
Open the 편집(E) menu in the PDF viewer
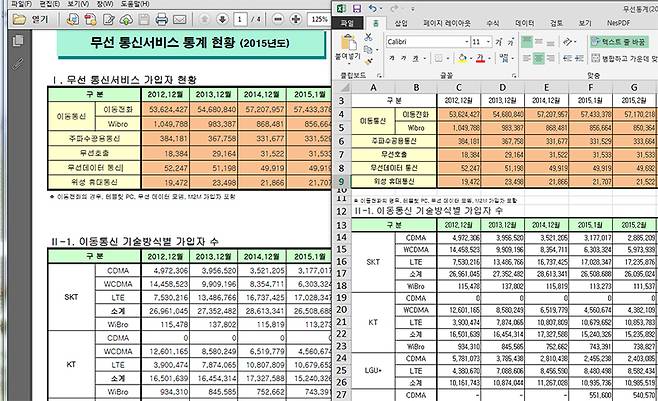click(50, 4)
